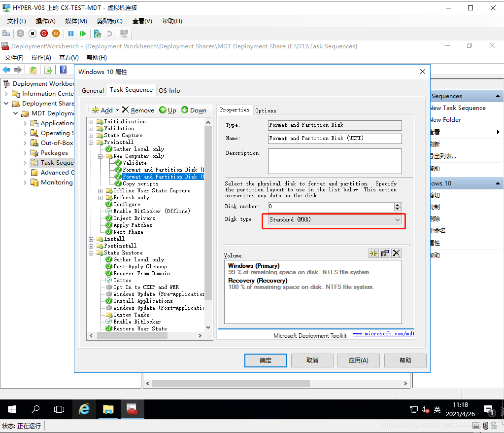
Task: Select the Packages node in the left tree
Action: click(x=54, y=152)
